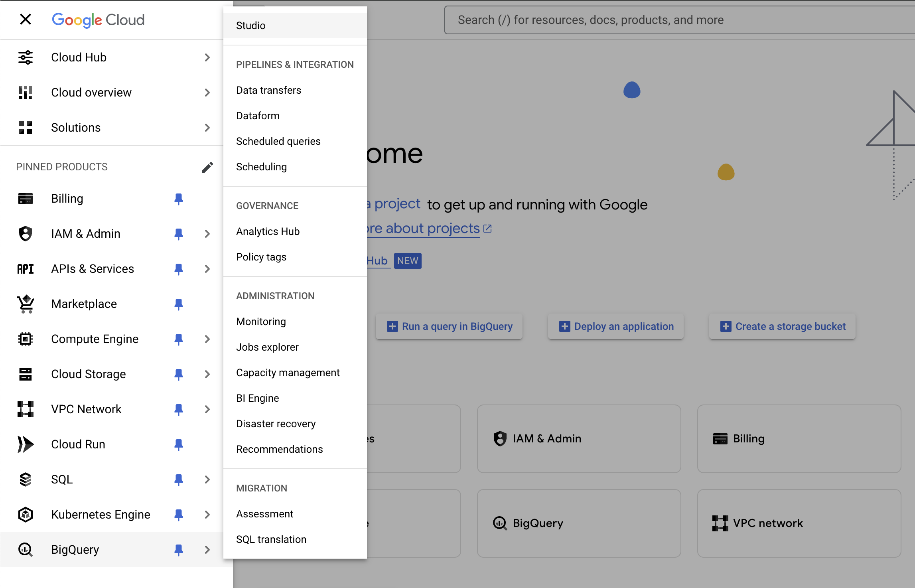The height and width of the screenshot is (588, 915).
Task: Close the navigation menu with X icon
Action: pyautogui.click(x=26, y=19)
